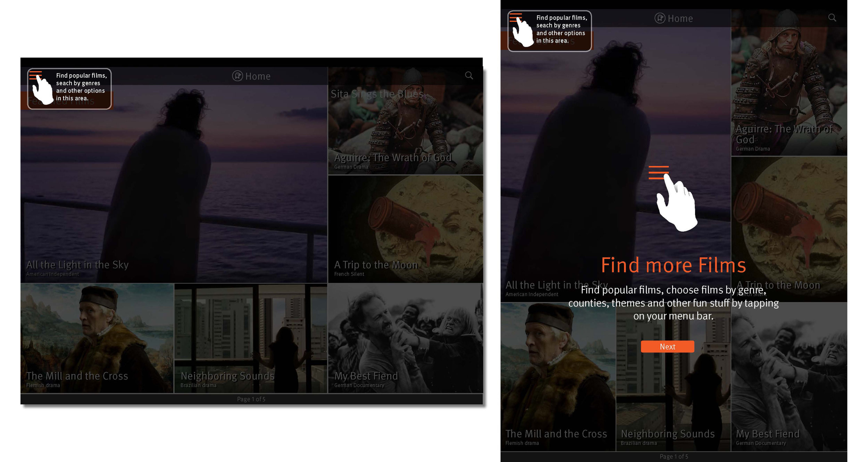
Task: Open The Mill and the Cross portrait tile
Action: pyautogui.click(x=558, y=377)
